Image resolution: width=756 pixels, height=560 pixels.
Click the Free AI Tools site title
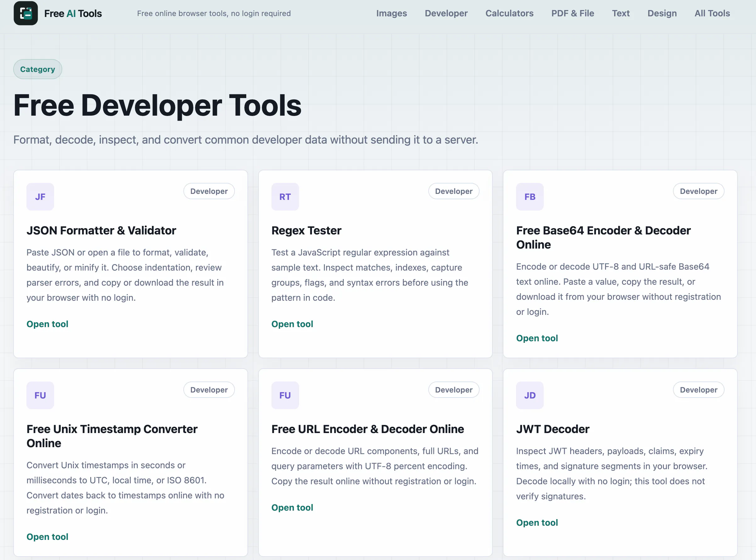coord(73,13)
